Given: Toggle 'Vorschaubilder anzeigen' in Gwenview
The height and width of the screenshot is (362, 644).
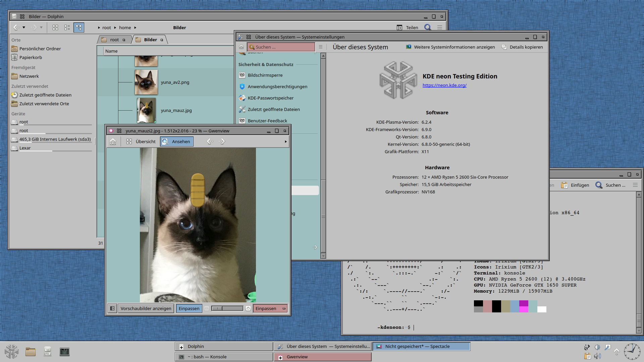Looking at the screenshot, I should [146, 308].
